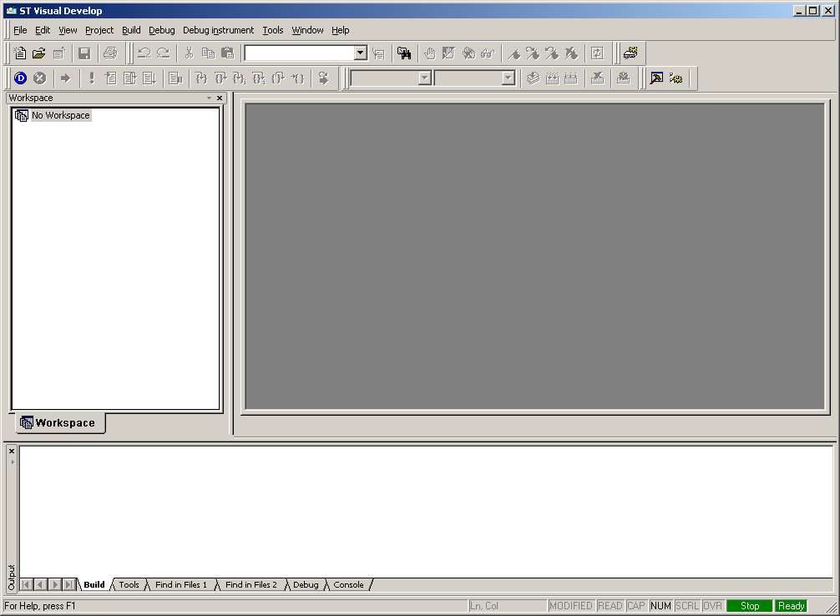Click the Stop Debugging X icon

tap(39, 78)
